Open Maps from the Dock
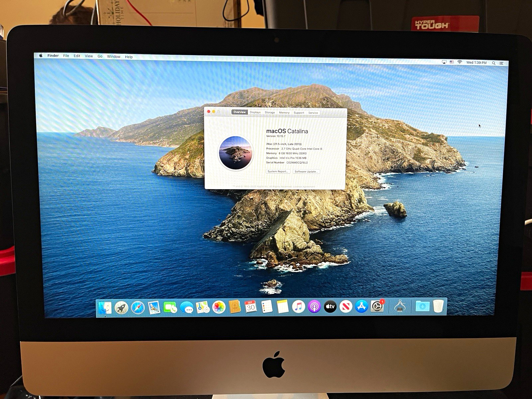 [202, 308]
